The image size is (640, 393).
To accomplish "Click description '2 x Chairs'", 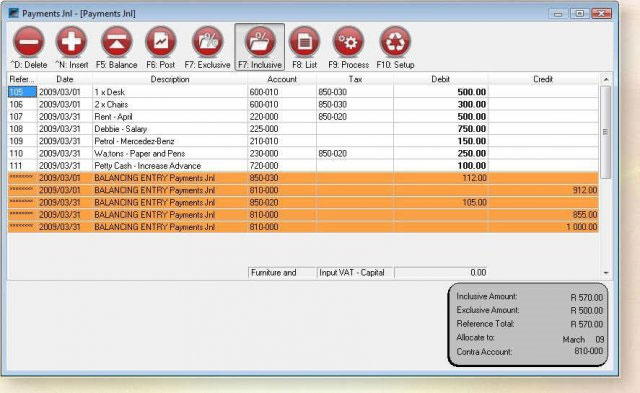I will (111, 104).
